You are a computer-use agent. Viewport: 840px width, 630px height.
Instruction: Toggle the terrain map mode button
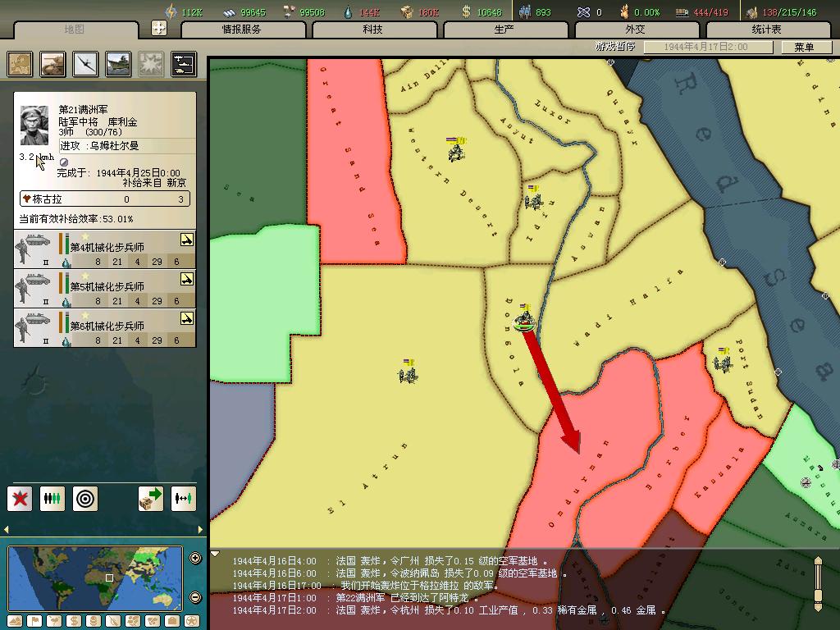tap(14, 621)
